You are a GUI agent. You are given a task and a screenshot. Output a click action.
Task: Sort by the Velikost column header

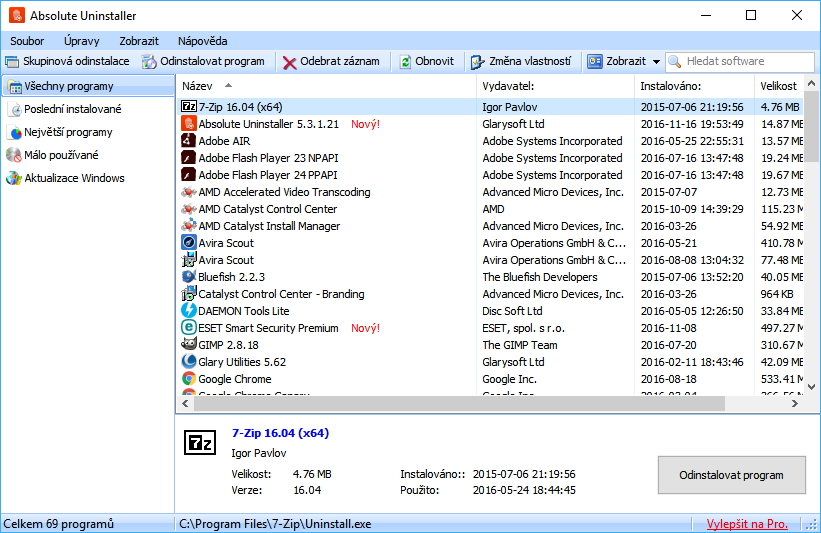click(x=779, y=86)
